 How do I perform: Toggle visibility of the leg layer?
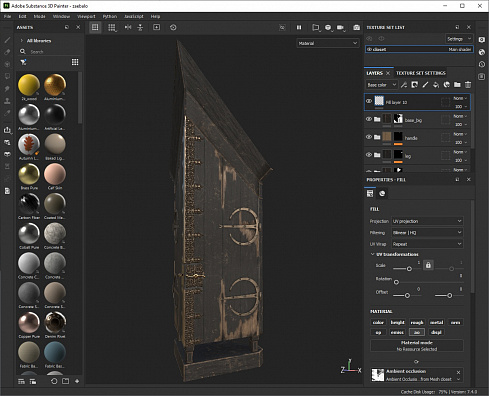click(369, 155)
